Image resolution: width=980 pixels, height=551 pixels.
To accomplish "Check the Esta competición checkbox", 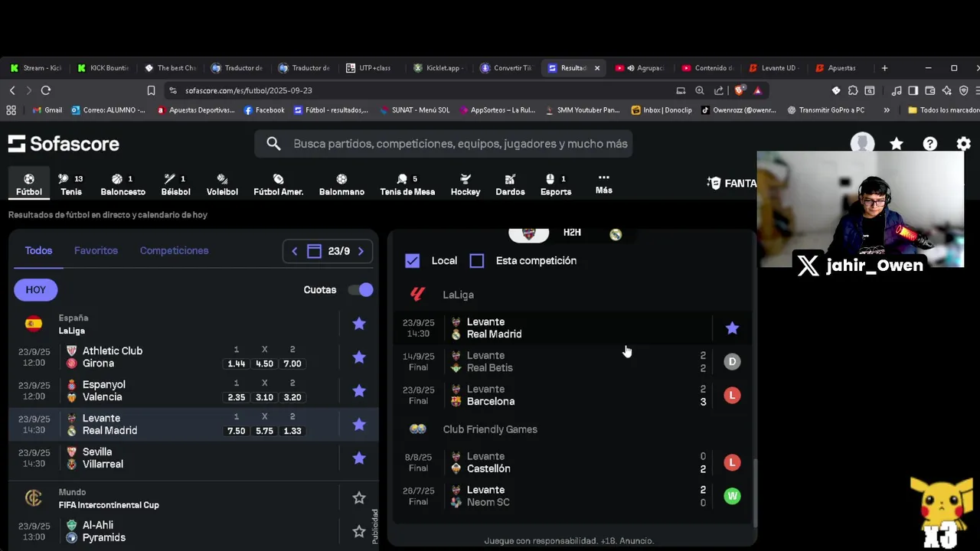I will pyautogui.click(x=477, y=261).
